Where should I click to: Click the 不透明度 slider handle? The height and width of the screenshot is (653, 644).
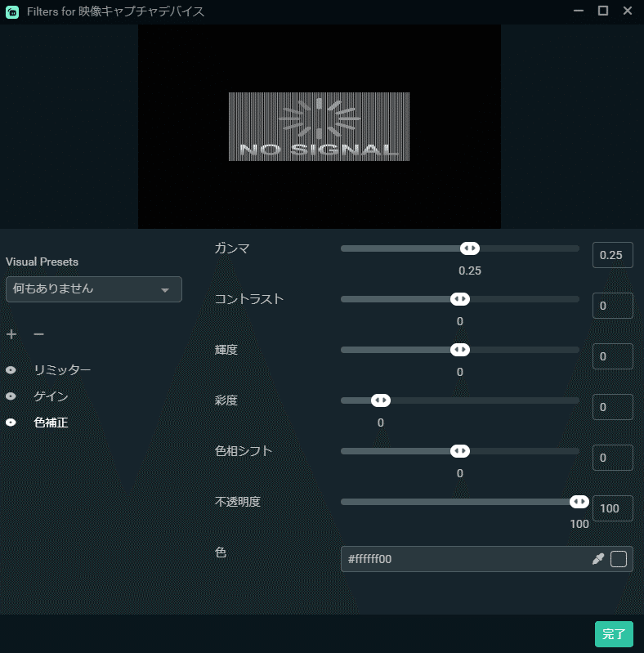[579, 502]
